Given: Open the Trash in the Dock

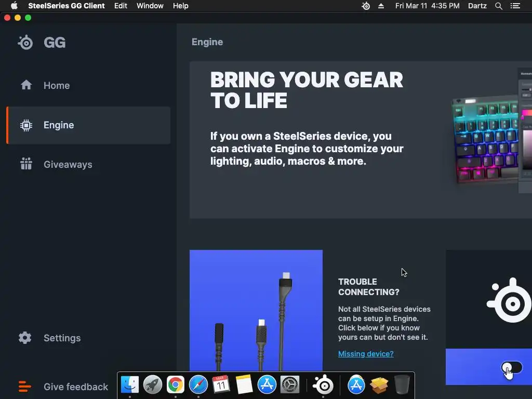Looking at the screenshot, I should (402, 385).
